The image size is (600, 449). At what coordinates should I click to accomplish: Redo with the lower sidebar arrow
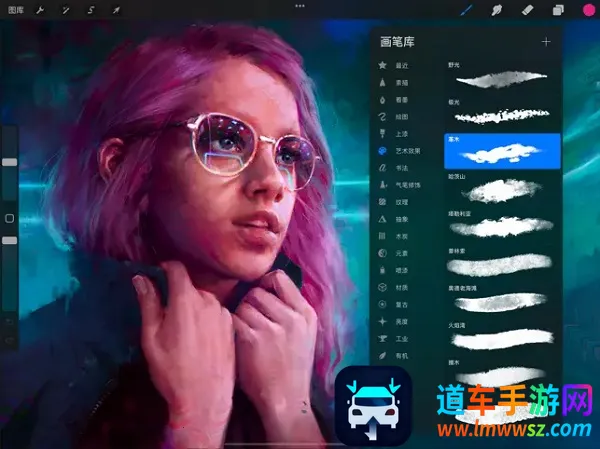[10, 340]
